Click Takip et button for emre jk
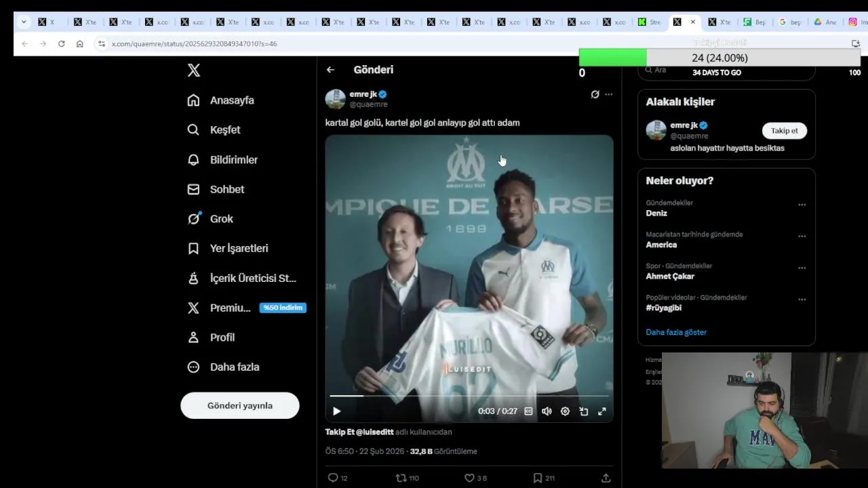Image resolution: width=868 pixels, height=488 pixels. (x=785, y=131)
